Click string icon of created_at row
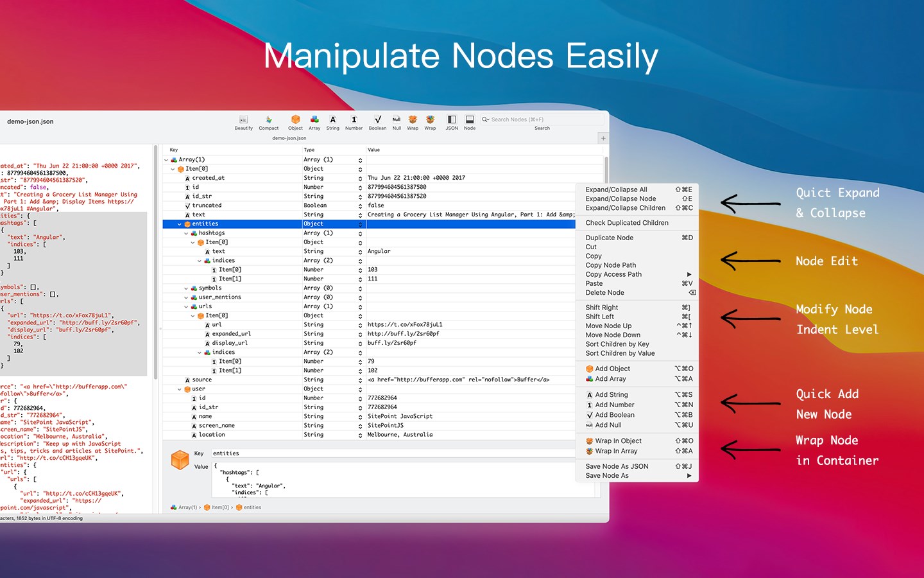Screen dimensions: 924x578 pyautogui.click(x=187, y=179)
